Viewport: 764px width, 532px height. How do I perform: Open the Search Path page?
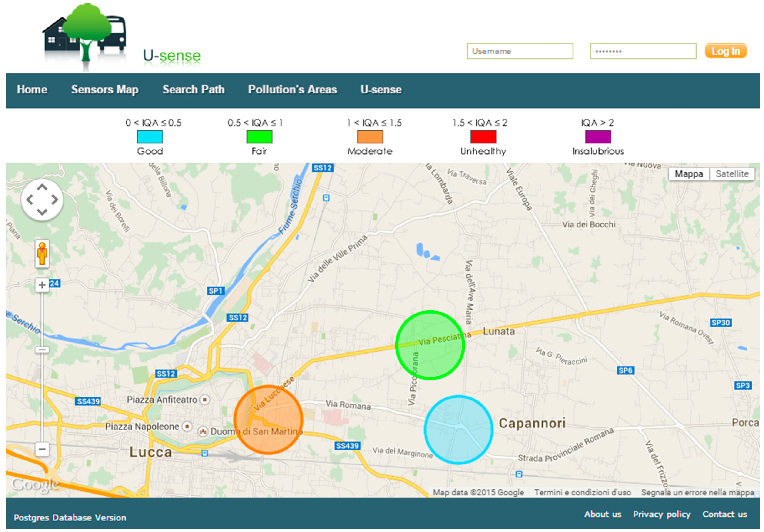[193, 90]
